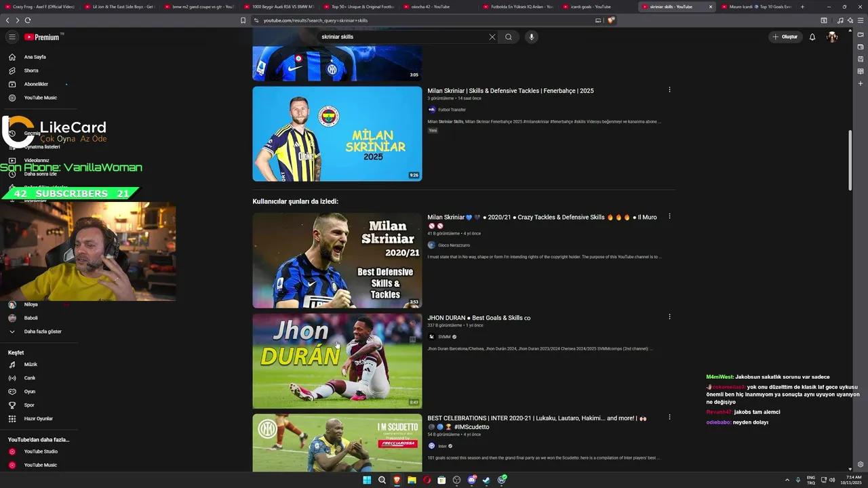Click the Brave Shields lion icon
The height and width of the screenshot is (488, 868).
tap(610, 20)
